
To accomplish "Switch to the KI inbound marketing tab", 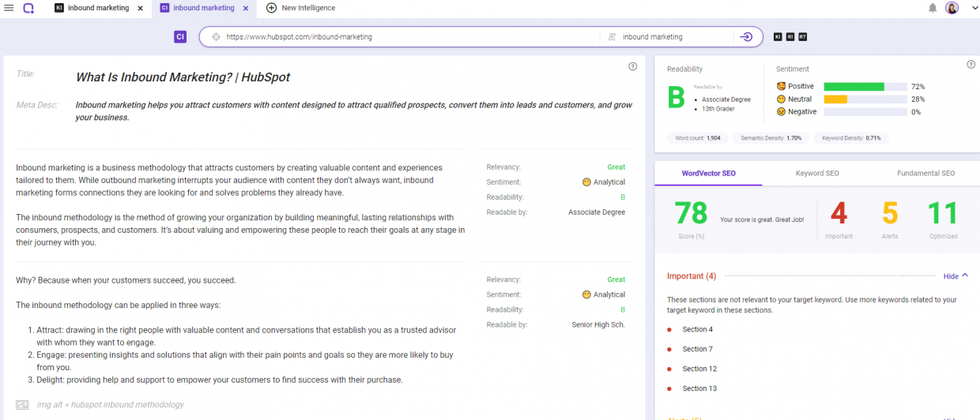I will (92, 8).
